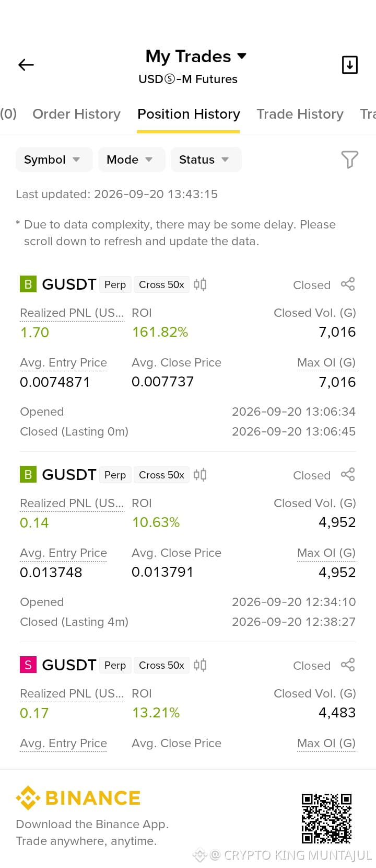Tap the second position's Avg. Entry Price label
Image resolution: width=376 pixels, height=868 pixels.
pos(63,553)
